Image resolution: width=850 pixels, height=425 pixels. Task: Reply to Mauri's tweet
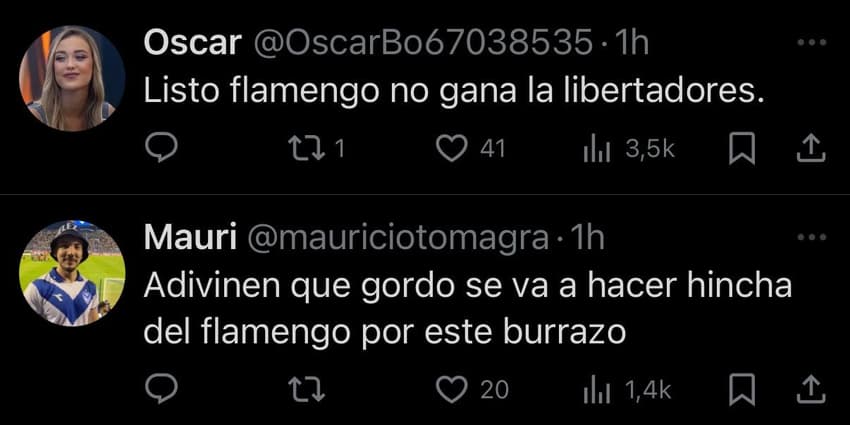click(x=162, y=389)
